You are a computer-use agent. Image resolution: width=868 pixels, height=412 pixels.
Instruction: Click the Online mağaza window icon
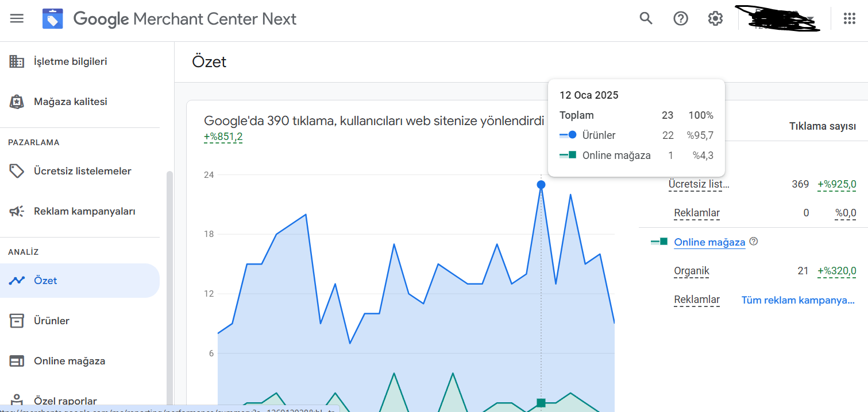(17, 361)
